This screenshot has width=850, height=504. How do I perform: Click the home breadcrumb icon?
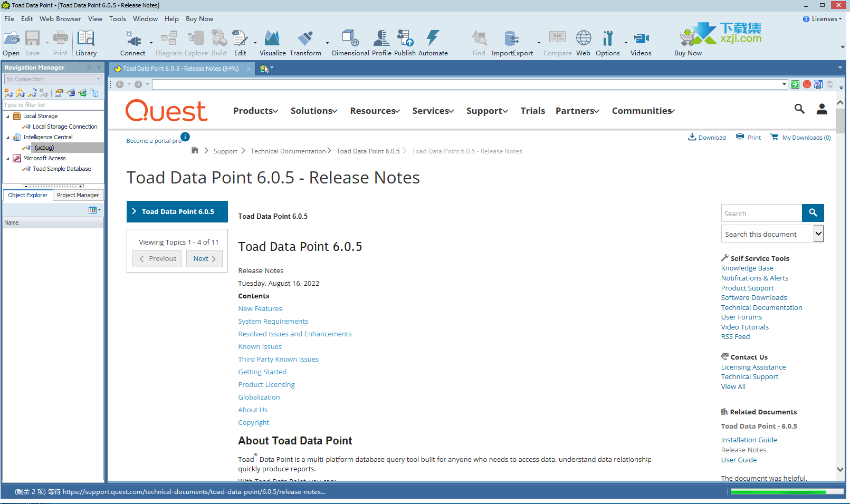[195, 150]
